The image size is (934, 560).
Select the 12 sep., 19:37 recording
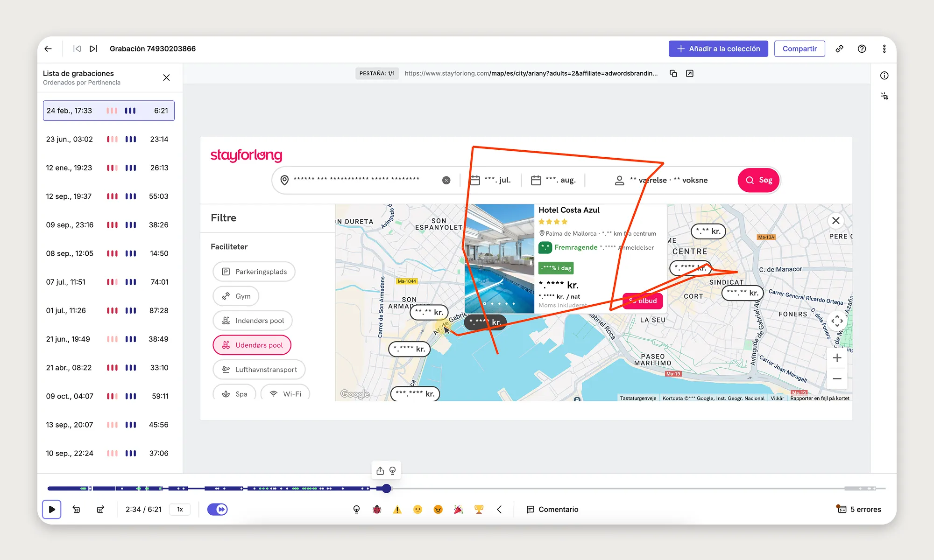point(108,196)
